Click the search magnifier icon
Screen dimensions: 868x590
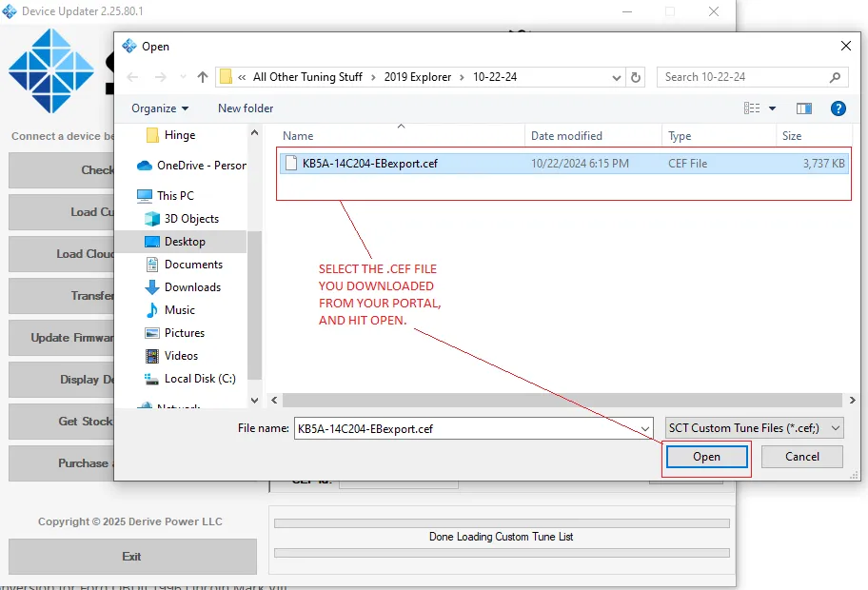(x=836, y=77)
